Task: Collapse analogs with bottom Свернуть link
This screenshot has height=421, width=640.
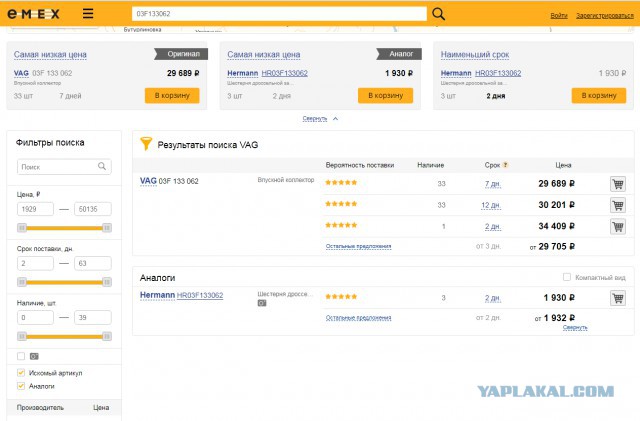Action: (575, 327)
